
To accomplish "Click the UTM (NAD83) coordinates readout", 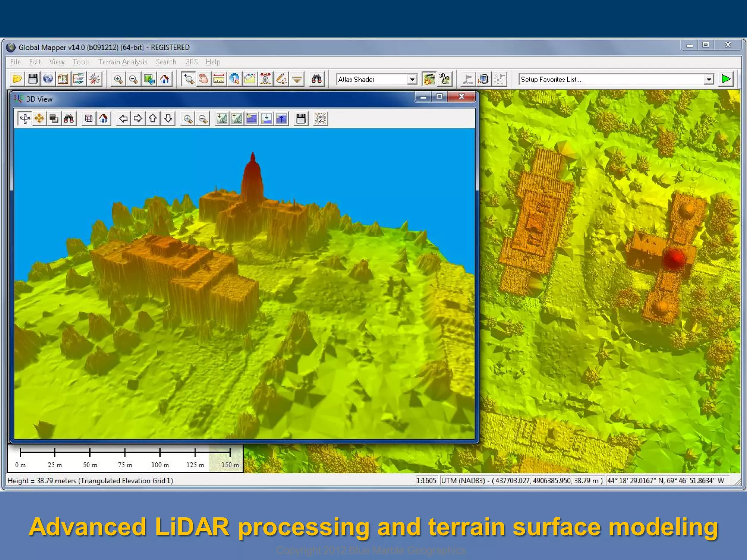I will 522,481.
